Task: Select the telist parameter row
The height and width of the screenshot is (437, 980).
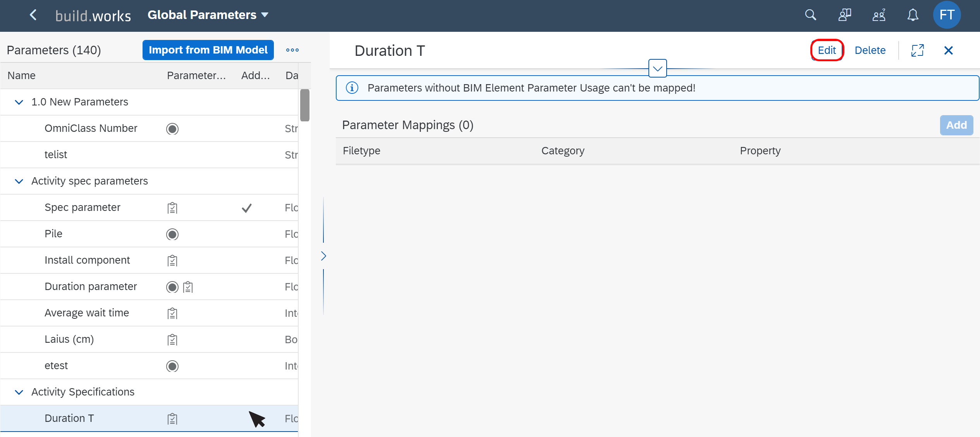Action: pyautogui.click(x=149, y=155)
